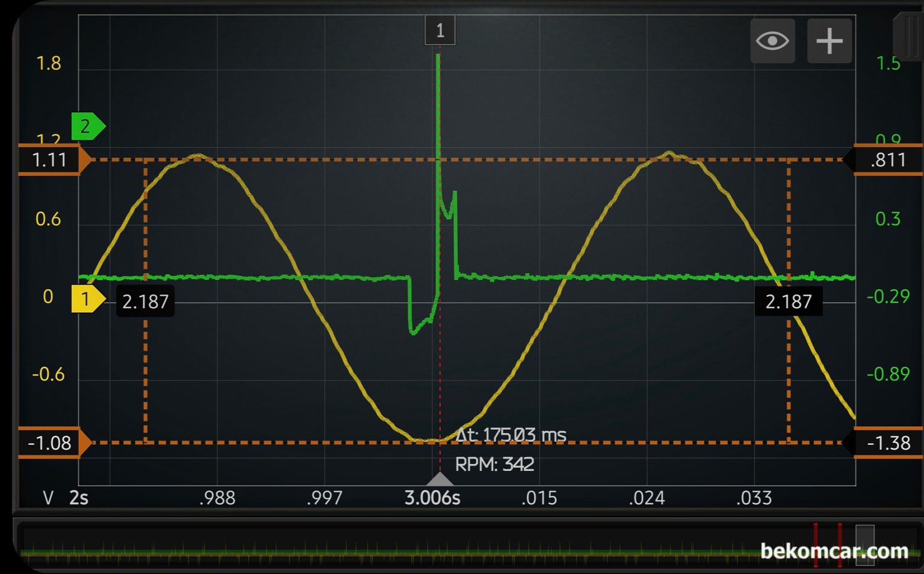Screen dimensions: 924x574
Task: Open the bekomcar.com watermark link
Action: click(834, 551)
